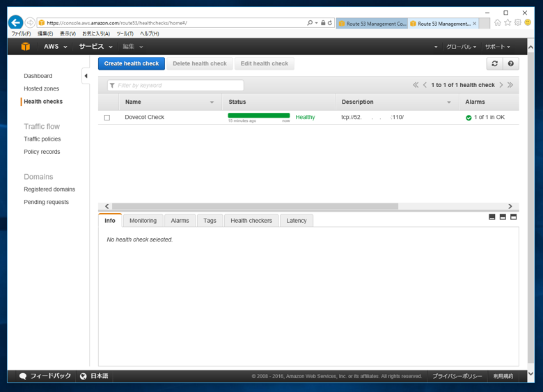Maximize the details pane layout icon
Viewport: 543px width, 392px height.
[514, 217]
